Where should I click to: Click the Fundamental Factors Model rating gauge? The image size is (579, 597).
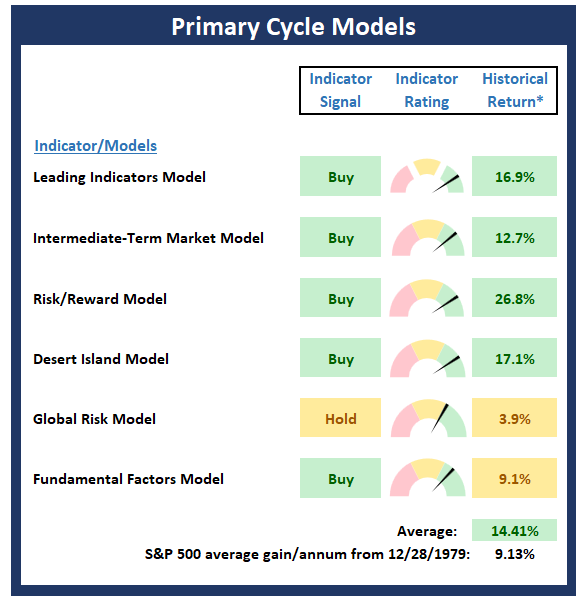tap(427, 478)
